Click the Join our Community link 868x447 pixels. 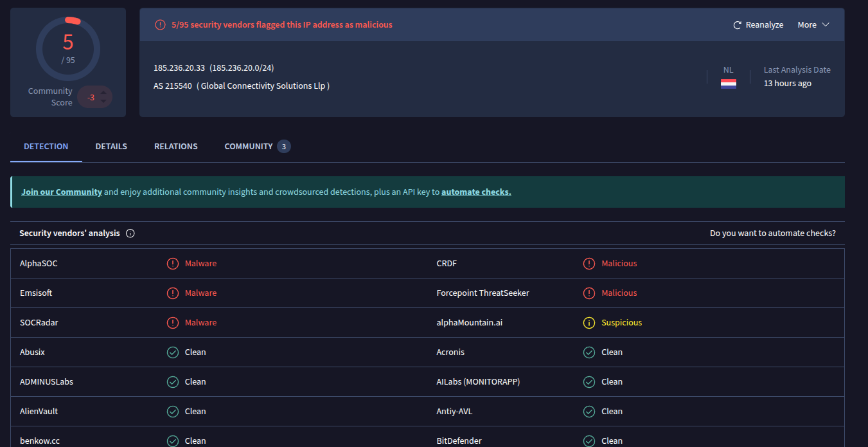pos(62,192)
